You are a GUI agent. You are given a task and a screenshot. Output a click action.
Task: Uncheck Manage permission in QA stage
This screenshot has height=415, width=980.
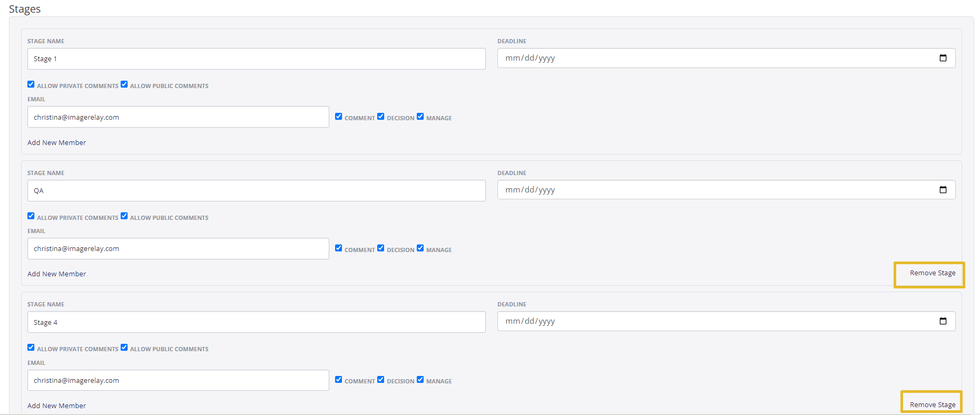point(420,248)
